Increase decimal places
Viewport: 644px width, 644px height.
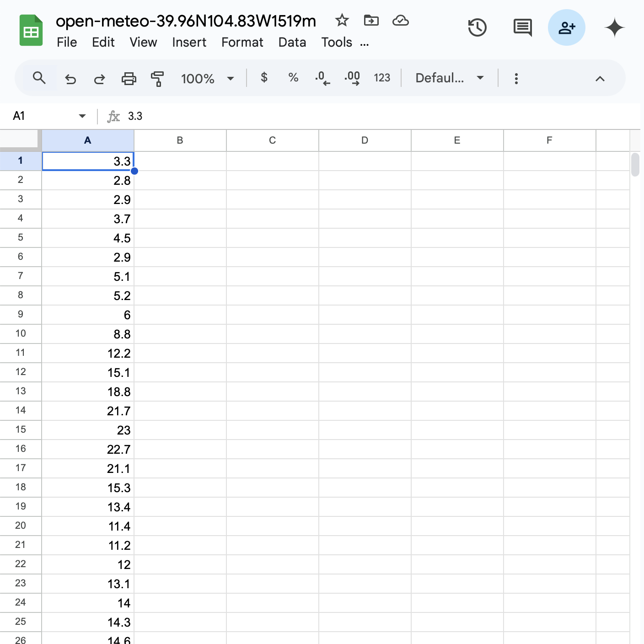click(352, 78)
